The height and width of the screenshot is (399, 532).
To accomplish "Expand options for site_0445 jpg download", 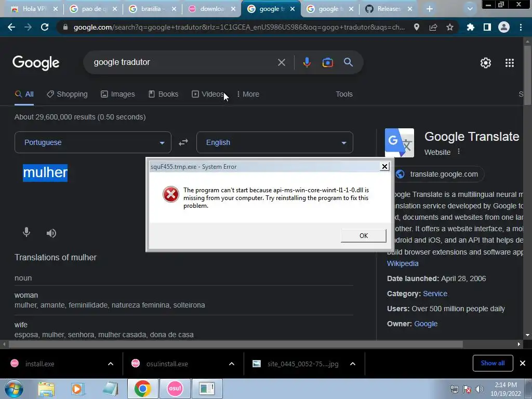I will click(x=353, y=364).
